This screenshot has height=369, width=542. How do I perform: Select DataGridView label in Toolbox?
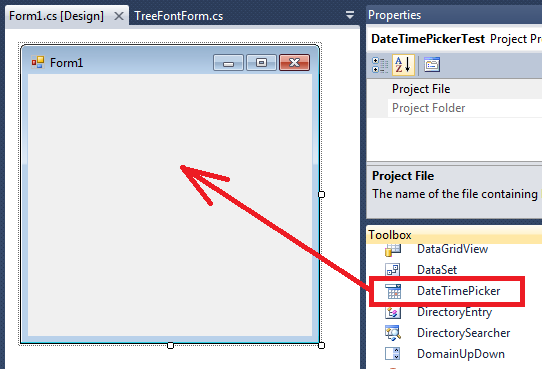tap(452, 249)
